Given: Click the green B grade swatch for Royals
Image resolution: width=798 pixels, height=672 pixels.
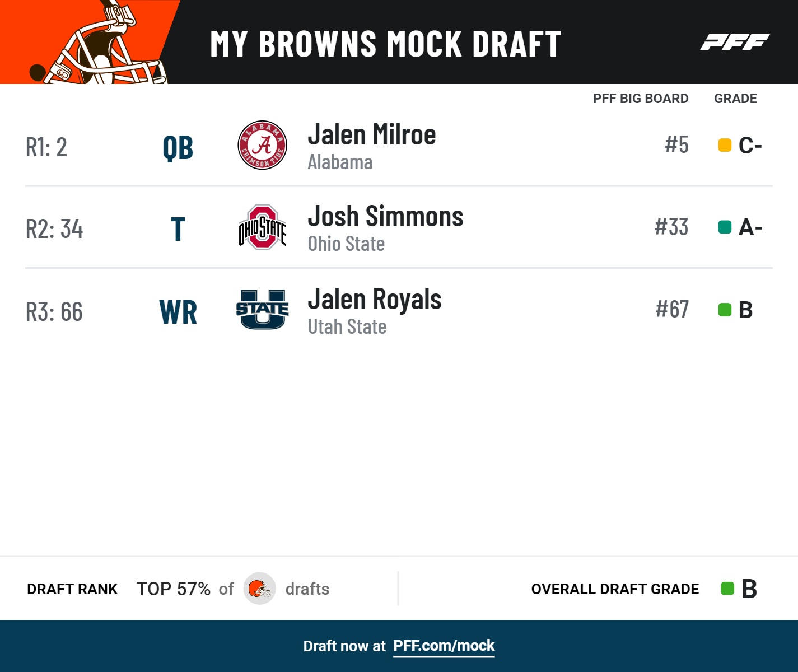Looking at the screenshot, I should pyautogui.click(x=725, y=310).
